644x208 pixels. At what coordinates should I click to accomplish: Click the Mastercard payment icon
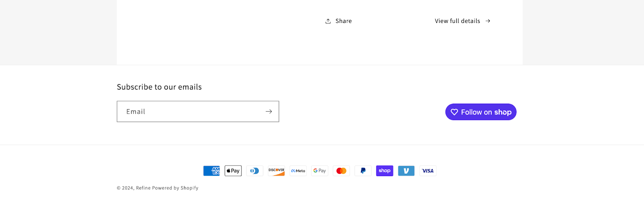[x=341, y=171]
